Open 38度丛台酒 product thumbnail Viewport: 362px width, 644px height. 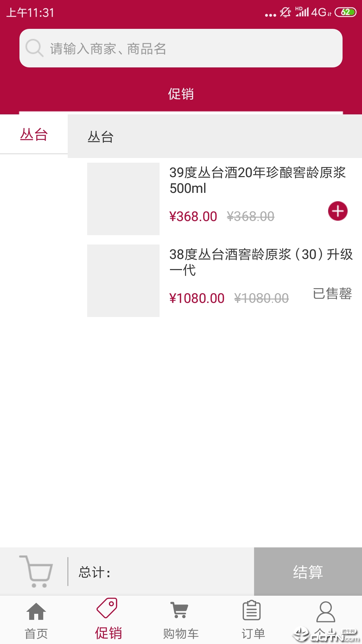(x=123, y=281)
